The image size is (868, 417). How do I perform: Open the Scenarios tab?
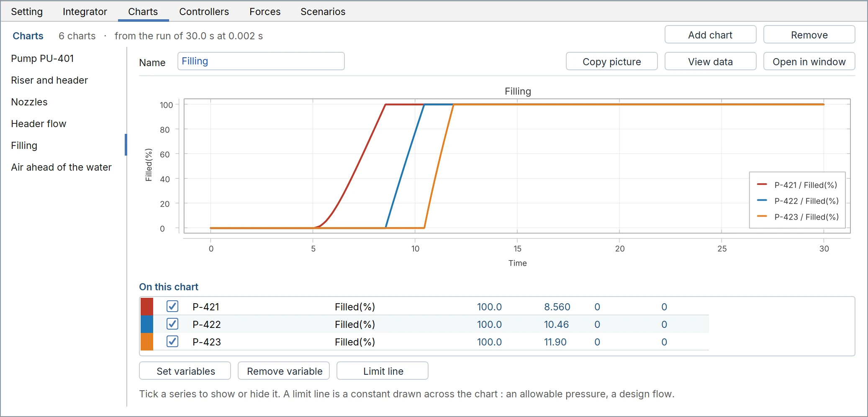pos(323,12)
